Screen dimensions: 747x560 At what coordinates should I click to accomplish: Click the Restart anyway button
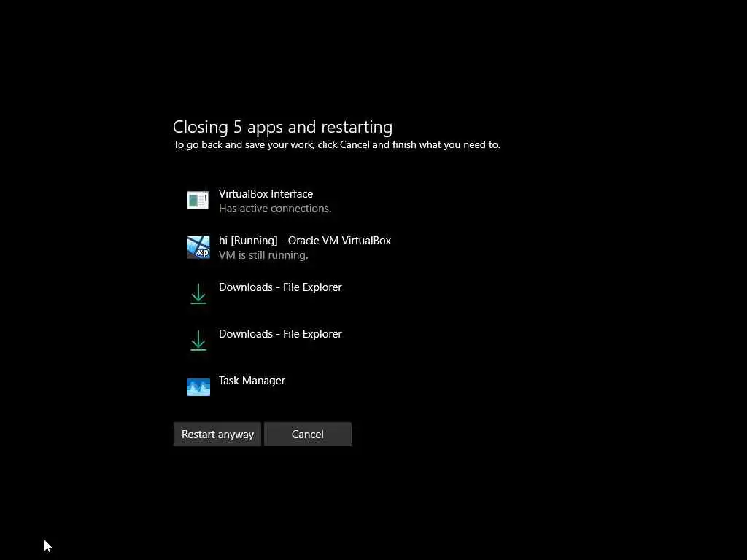(x=217, y=435)
